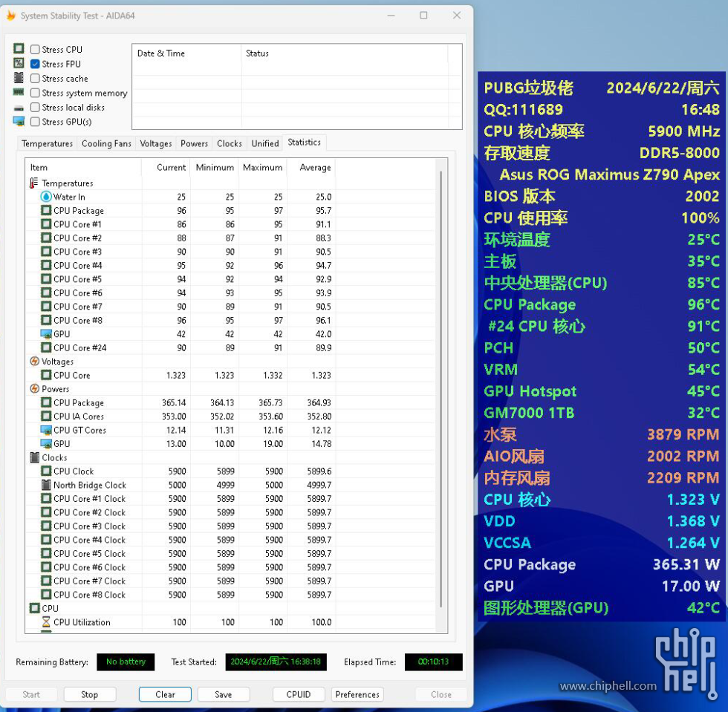
Task: Click the cache chip icon beside Stress cache
Action: [19, 77]
